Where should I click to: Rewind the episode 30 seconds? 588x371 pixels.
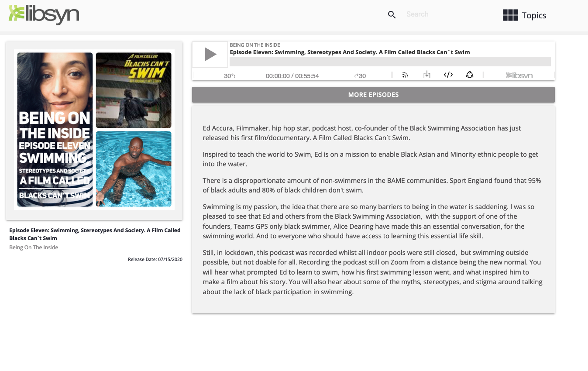click(x=230, y=76)
